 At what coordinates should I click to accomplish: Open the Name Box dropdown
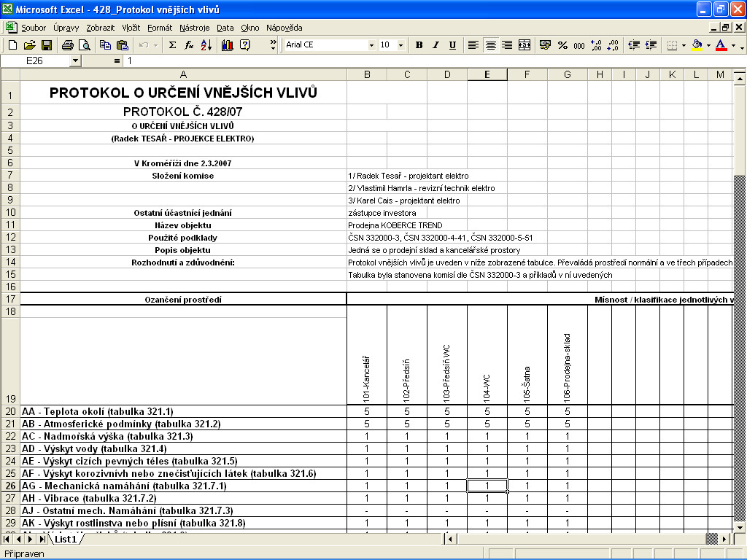click(x=75, y=61)
